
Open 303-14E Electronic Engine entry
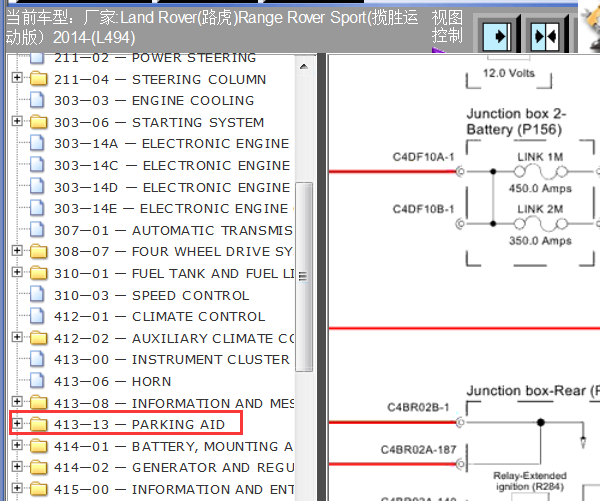coord(171,209)
